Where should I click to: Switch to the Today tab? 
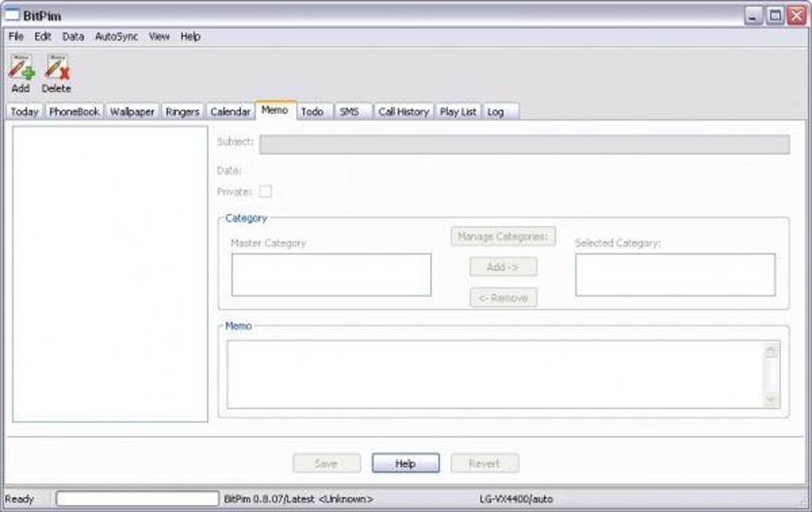pyautogui.click(x=25, y=111)
